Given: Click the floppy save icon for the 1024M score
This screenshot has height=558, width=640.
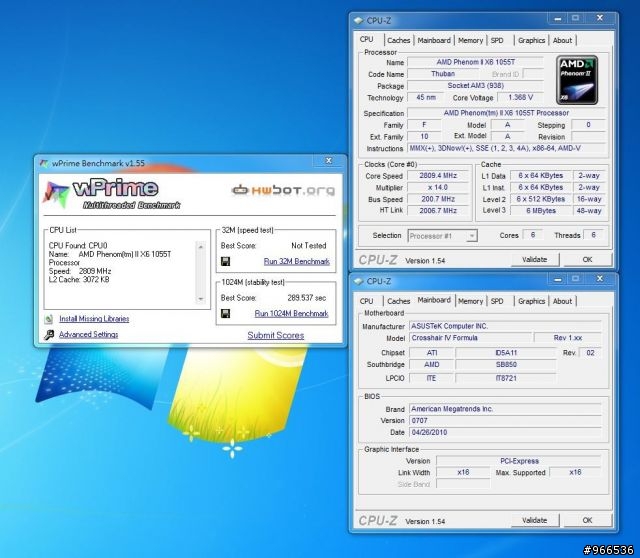Looking at the screenshot, I should tap(225, 313).
